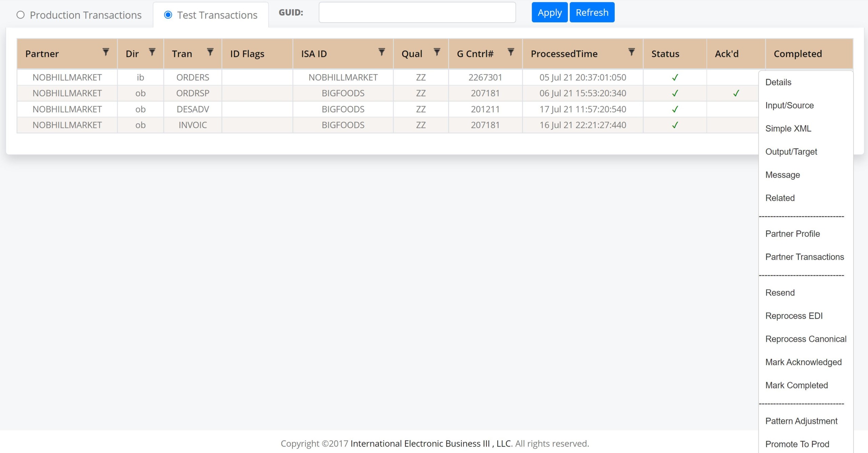This screenshot has width=868, height=453.
Task: Click the DESADV transaction cell
Action: point(193,109)
